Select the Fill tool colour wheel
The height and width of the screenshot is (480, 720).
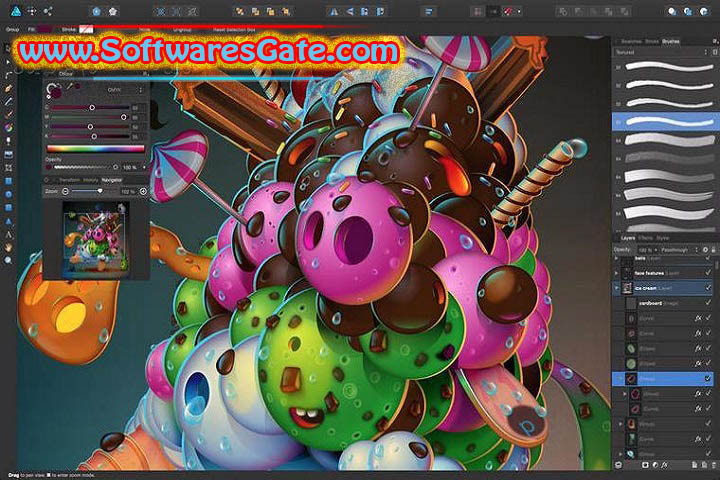pyautogui.click(x=8, y=128)
